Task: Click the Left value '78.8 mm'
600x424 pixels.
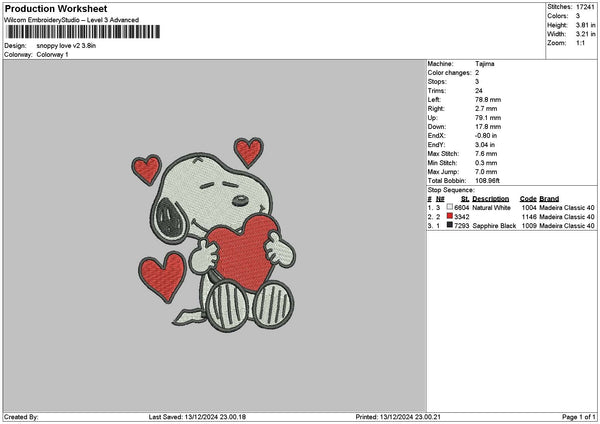Action: pos(488,99)
